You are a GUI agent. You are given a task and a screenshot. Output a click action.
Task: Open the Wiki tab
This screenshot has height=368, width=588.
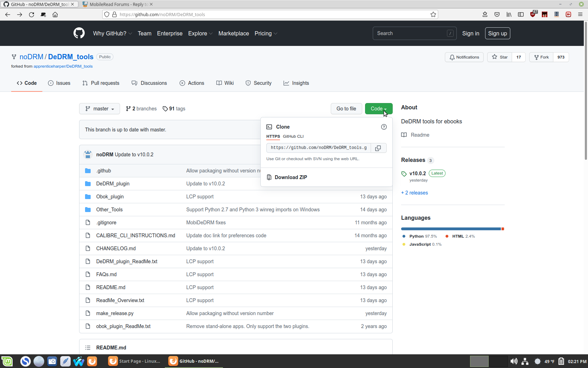[225, 83]
